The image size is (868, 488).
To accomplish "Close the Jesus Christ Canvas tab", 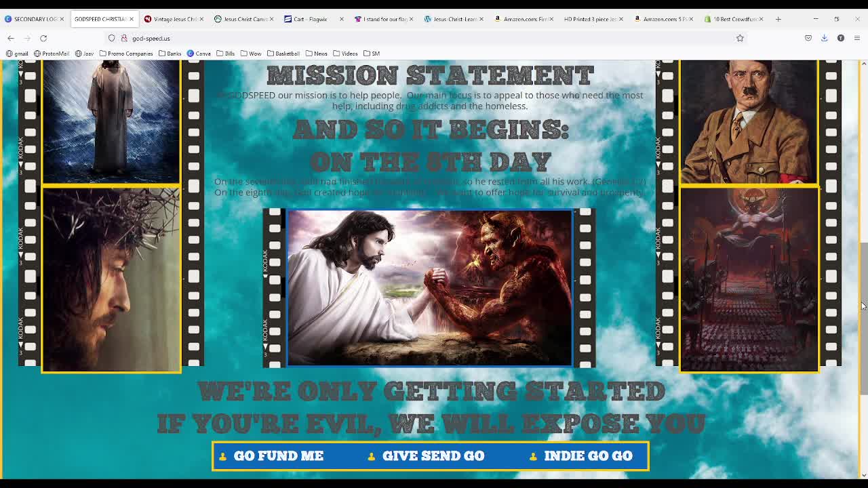I will (271, 19).
